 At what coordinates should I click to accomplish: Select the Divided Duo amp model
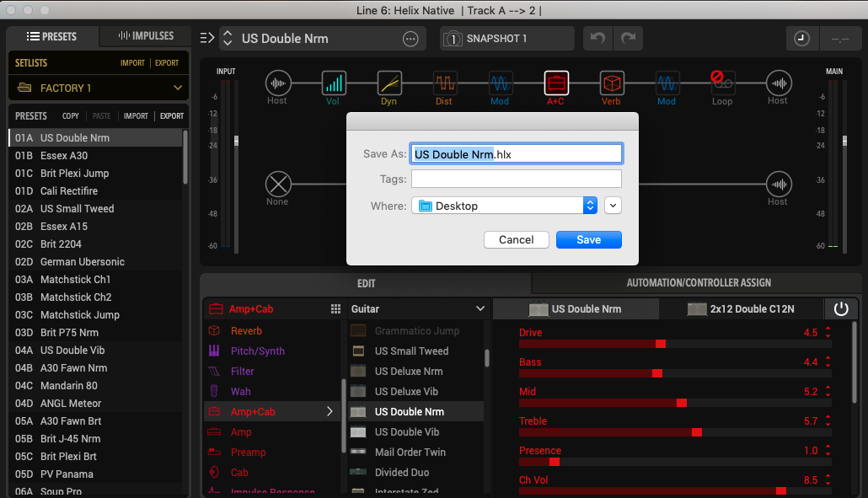point(416,473)
